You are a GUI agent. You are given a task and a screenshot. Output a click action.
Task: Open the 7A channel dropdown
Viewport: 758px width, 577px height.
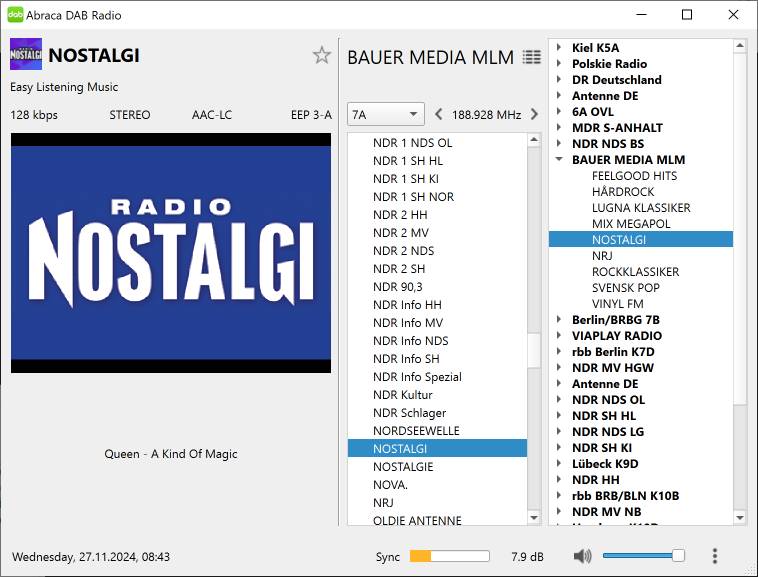[x=385, y=114]
